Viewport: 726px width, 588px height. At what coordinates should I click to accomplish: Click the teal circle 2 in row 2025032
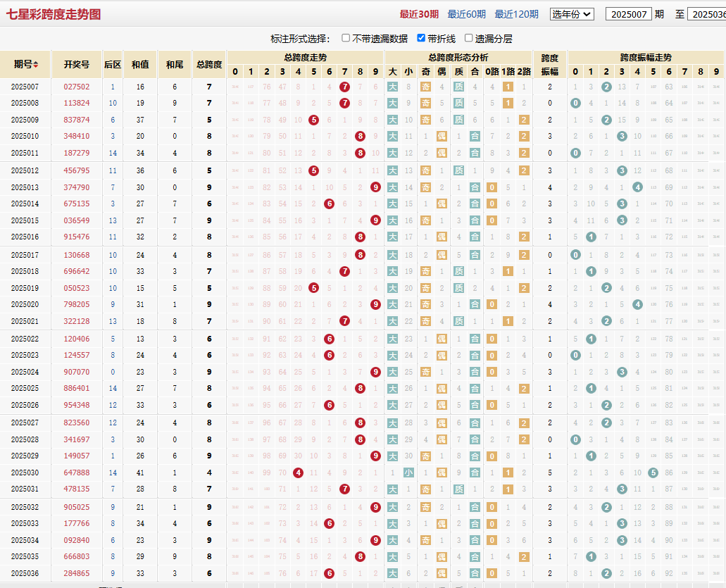(606, 508)
